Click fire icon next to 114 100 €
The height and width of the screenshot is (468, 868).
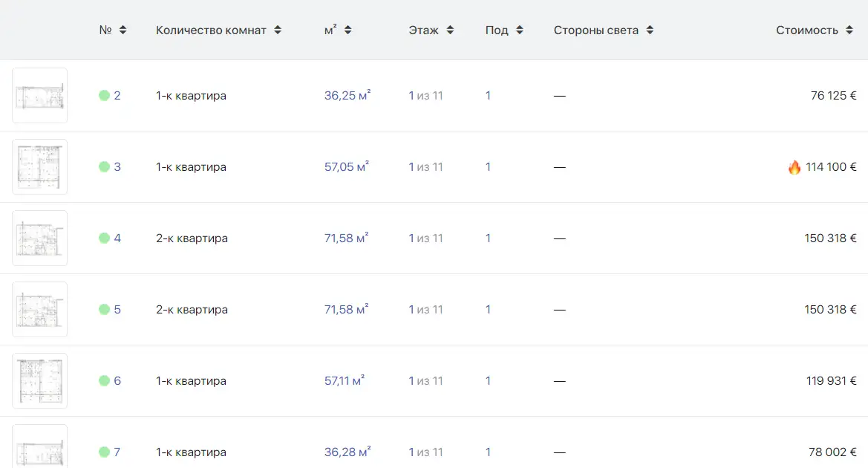pos(794,167)
